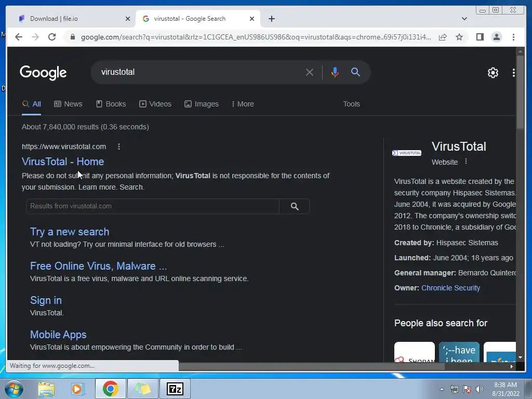Open Try a new search link
The height and width of the screenshot is (399, 532).
click(x=70, y=232)
